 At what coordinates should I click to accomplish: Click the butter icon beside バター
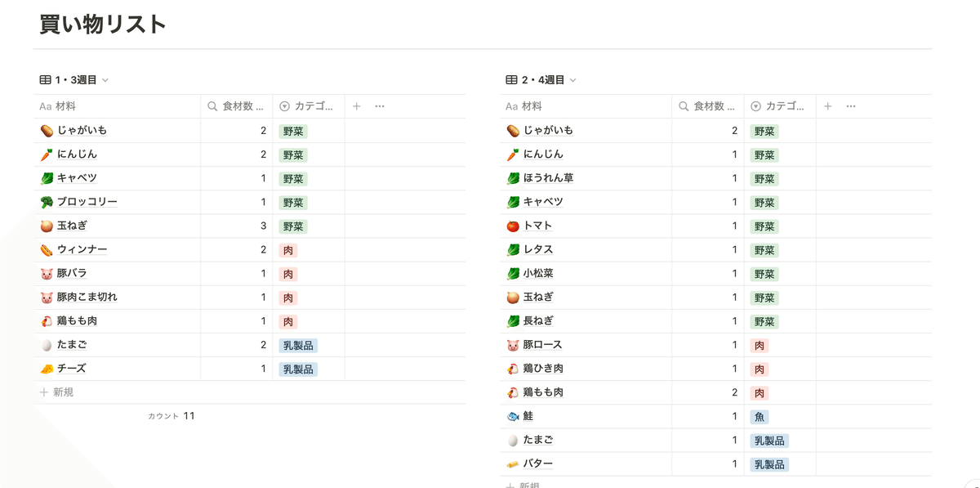(513, 463)
